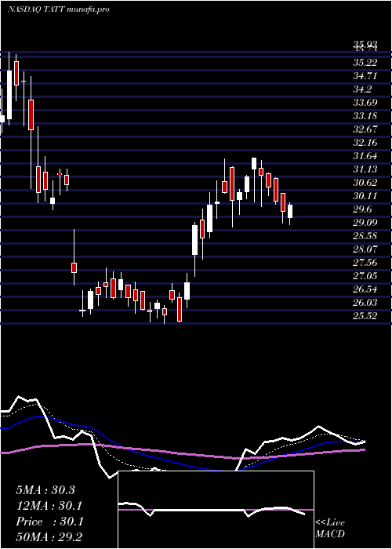The height and width of the screenshot is (549, 392).
Task: Click the <<Live MACD label
Action: click(x=330, y=529)
